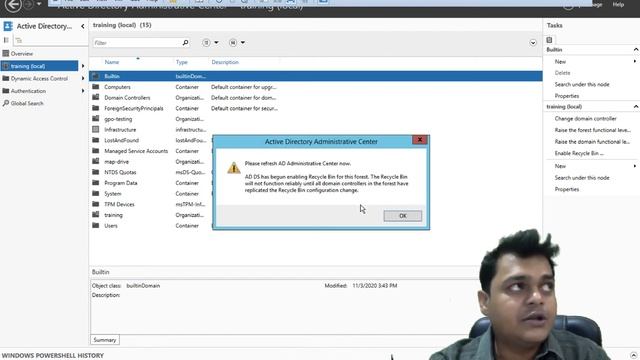Select the Program Data container
This screenshot has height=360, width=640.
click(x=151, y=183)
